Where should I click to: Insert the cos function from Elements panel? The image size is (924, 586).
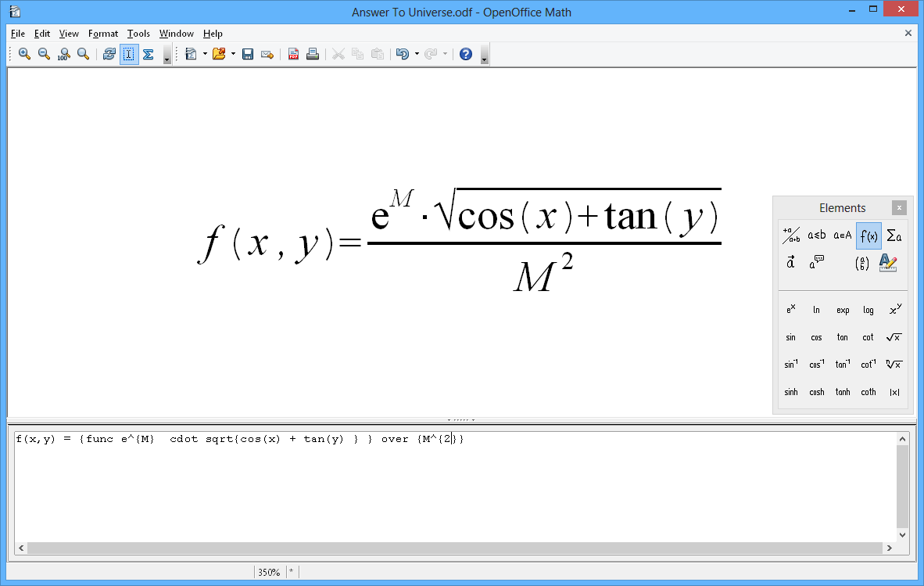[x=816, y=337]
